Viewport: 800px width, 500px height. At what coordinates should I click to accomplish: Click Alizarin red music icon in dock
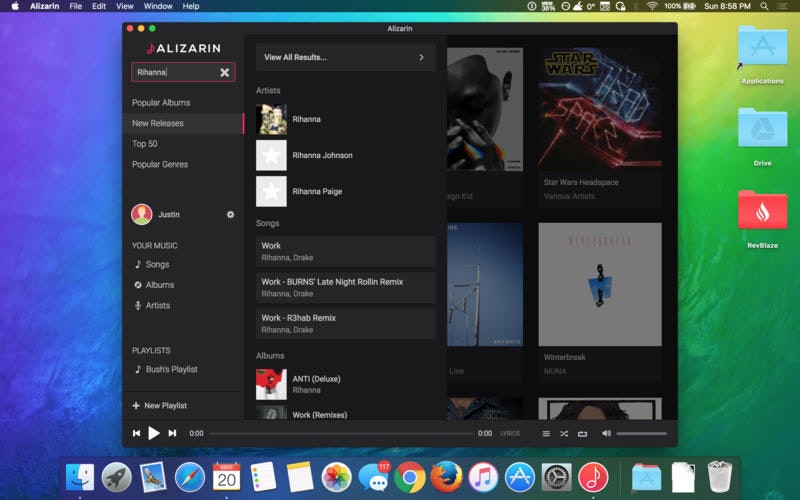(x=593, y=478)
